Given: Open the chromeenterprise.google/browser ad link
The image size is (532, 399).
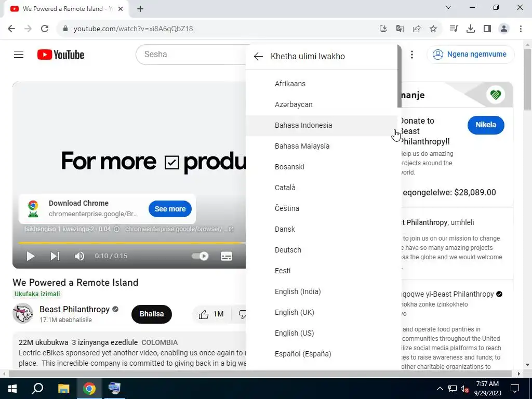Looking at the screenshot, I should [x=179, y=229].
